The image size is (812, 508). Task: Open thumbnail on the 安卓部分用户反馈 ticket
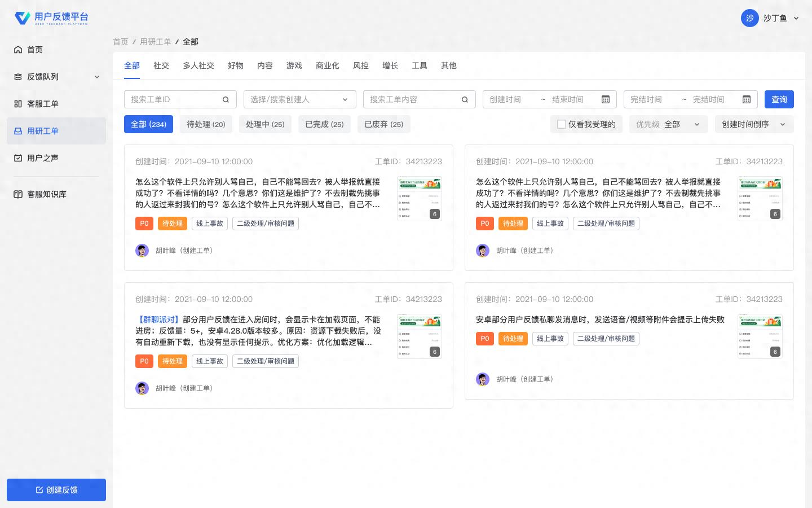click(x=760, y=336)
